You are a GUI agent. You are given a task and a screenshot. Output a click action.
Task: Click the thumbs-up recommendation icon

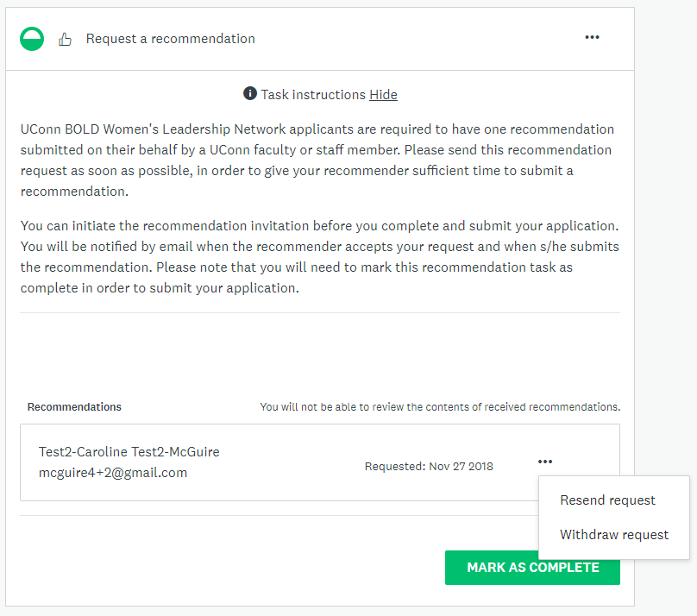pyautogui.click(x=65, y=39)
